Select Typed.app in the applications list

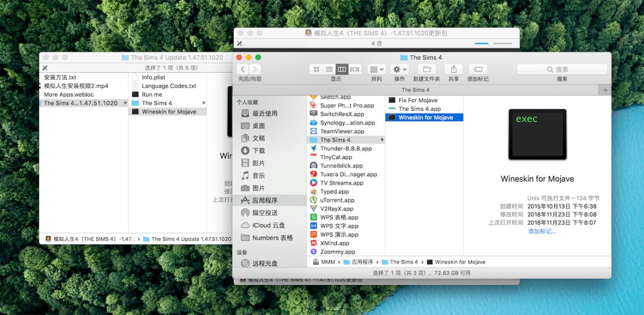tap(346, 191)
